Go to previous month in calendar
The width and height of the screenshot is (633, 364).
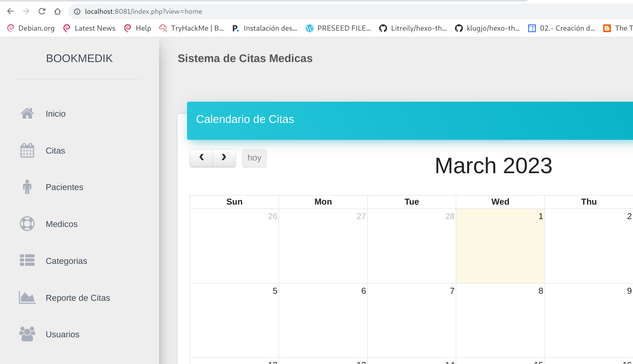click(x=201, y=158)
